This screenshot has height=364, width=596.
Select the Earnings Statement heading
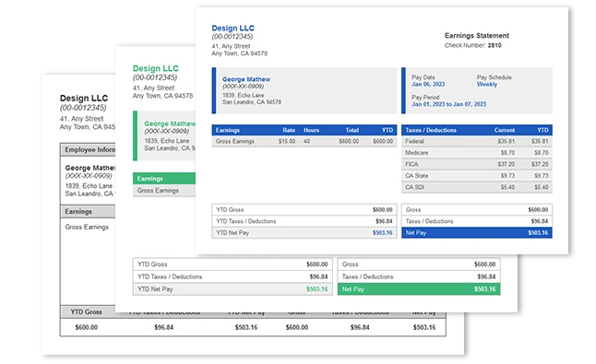click(x=477, y=35)
